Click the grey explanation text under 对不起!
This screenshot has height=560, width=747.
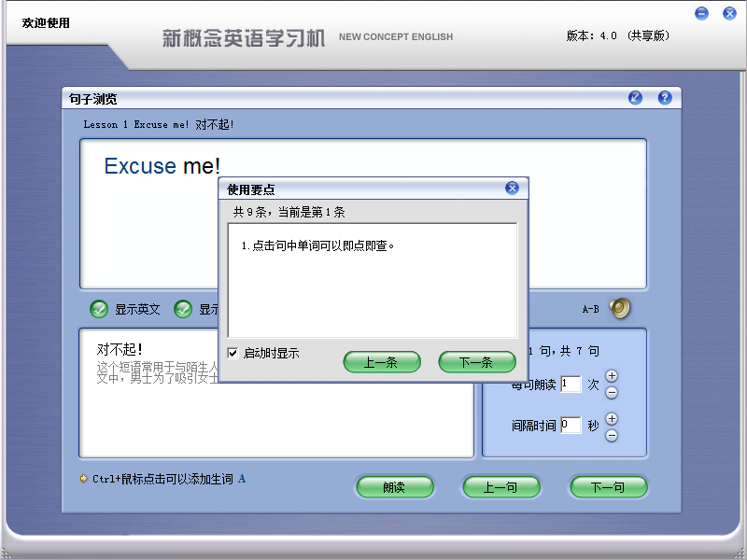click(x=157, y=372)
